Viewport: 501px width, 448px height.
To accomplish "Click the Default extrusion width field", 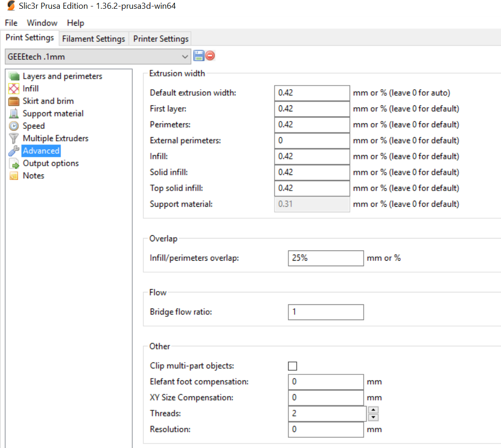I will point(312,93).
